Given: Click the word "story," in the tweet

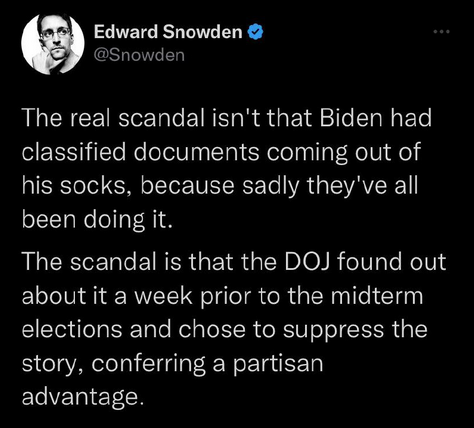Looking at the screenshot, I should (53, 365).
